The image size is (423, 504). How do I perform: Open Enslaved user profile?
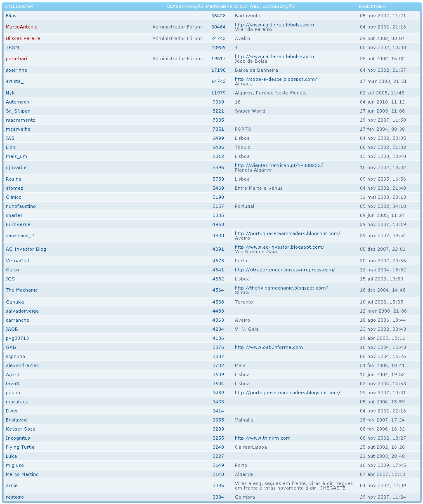click(x=16, y=420)
